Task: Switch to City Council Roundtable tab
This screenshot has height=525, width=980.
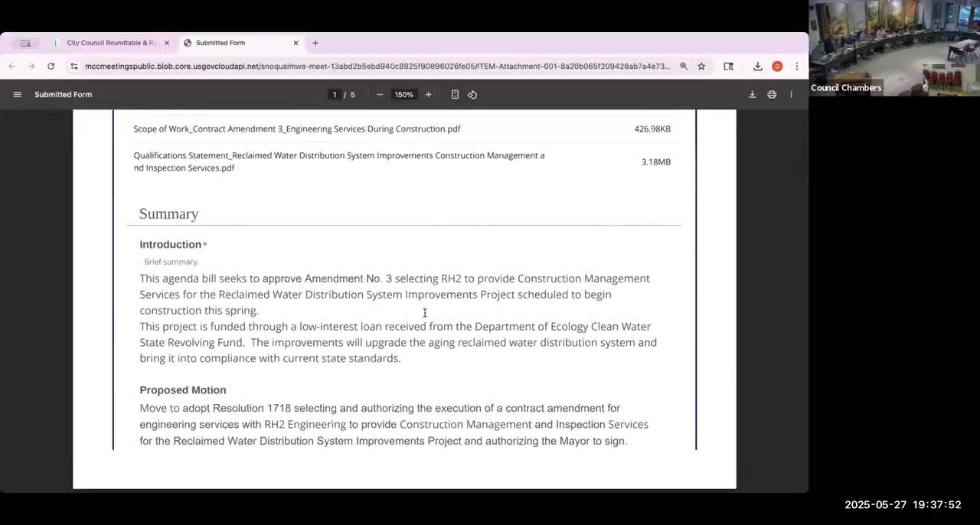Action: pos(111,43)
